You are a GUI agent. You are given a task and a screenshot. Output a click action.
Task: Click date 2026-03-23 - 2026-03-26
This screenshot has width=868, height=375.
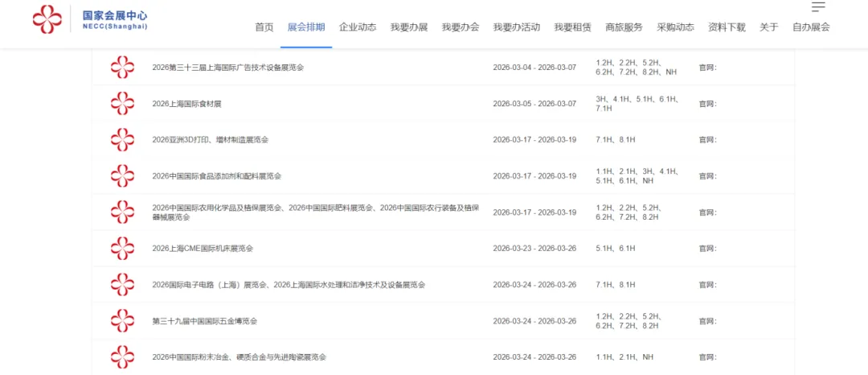click(534, 248)
